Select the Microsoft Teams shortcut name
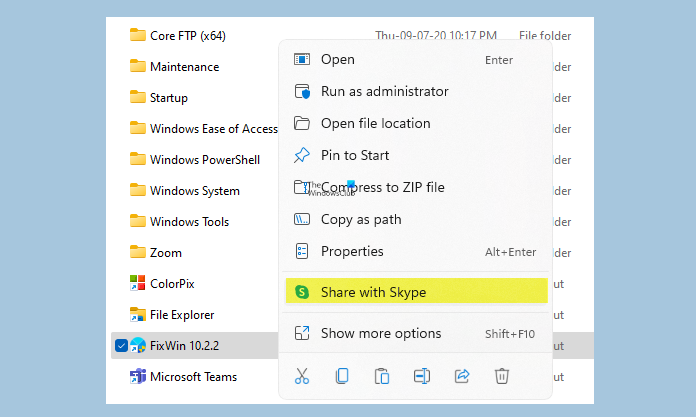Viewport: 696px width, 417px height. pyautogui.click(x=194, y=377)
